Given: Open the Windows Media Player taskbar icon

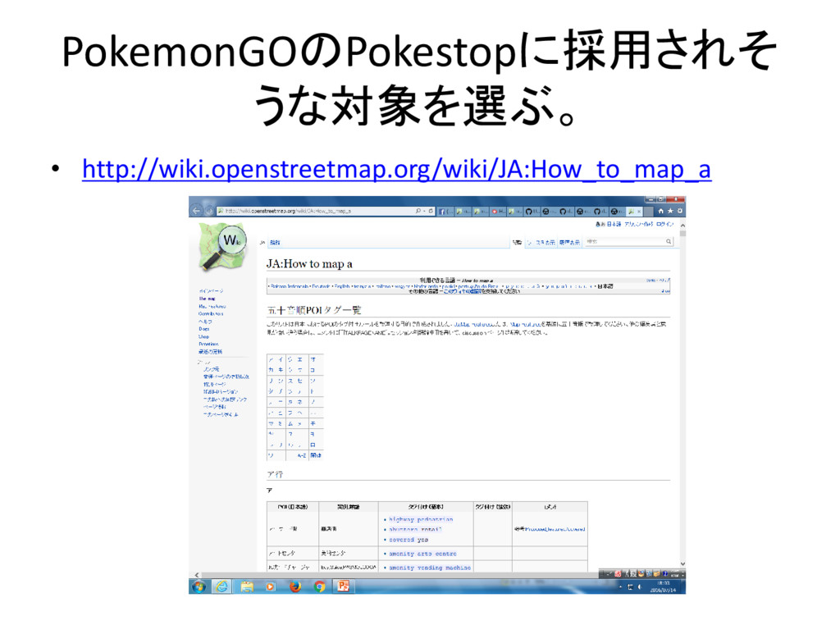Looking at the screenshot, I should pos(270,587).
